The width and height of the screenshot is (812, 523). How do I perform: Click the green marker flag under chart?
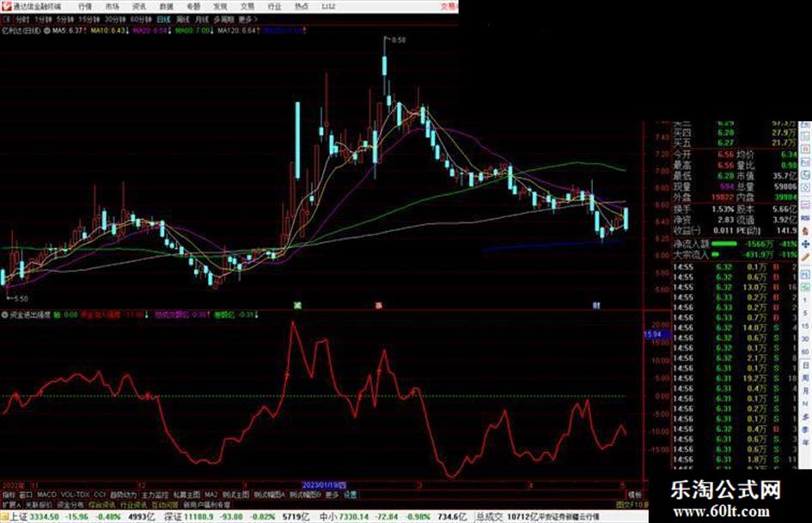297,306
